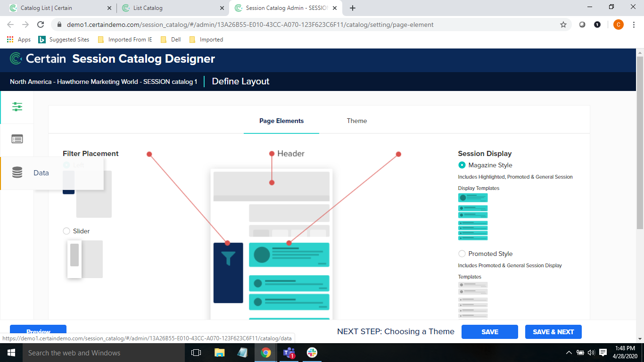Select Promoted Style session display

462,254
